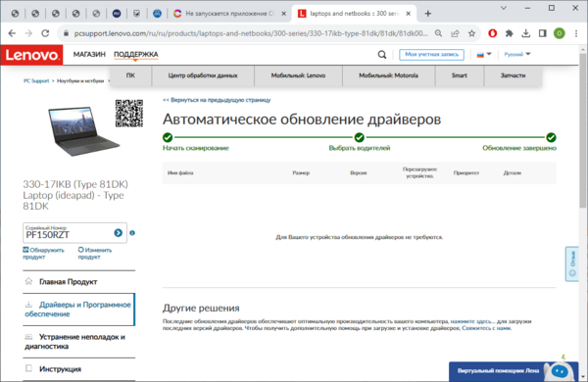Image resolution: width=588 pixels, height=382 pixels.
Task: Click the 'Начать сканирование' step checkmark
Action: point(168,137)
